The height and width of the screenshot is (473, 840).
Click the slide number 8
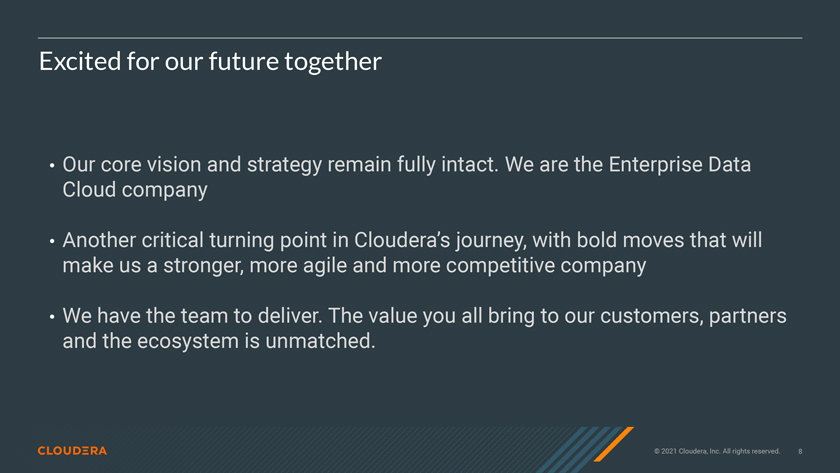coord(800,451)
